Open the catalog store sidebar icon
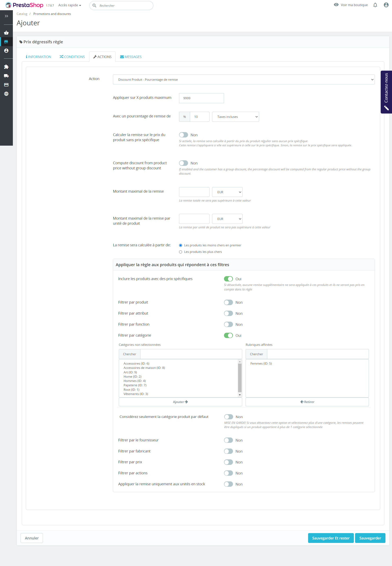392x566 pixels. point(6,42)
